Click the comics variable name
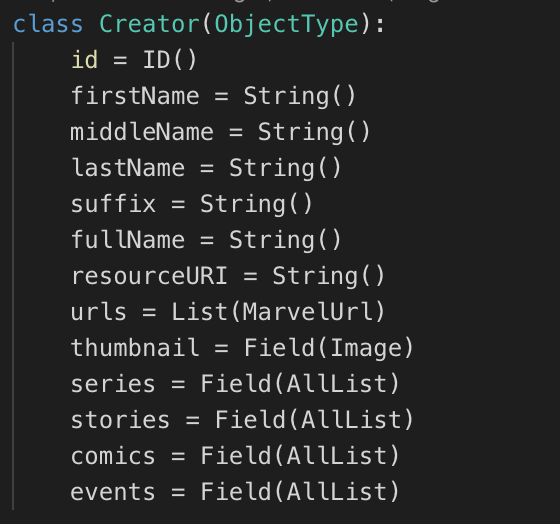Image resolution: width=560 pixels, height=524 pixels. (x=113, y=455)
